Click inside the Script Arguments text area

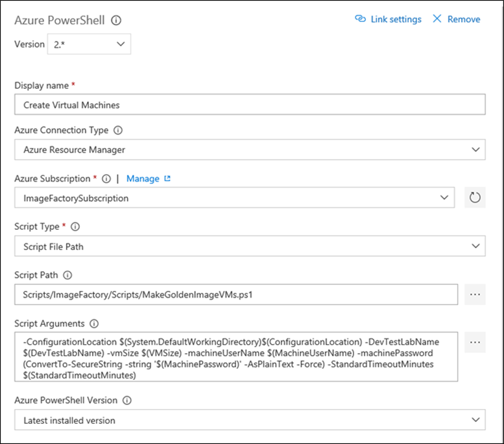click(236, 357)
